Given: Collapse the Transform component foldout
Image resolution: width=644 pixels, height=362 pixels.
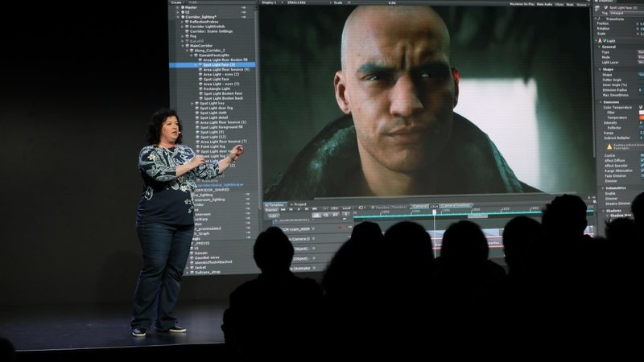Looking at the screenshot, I should tap(596, 19).
